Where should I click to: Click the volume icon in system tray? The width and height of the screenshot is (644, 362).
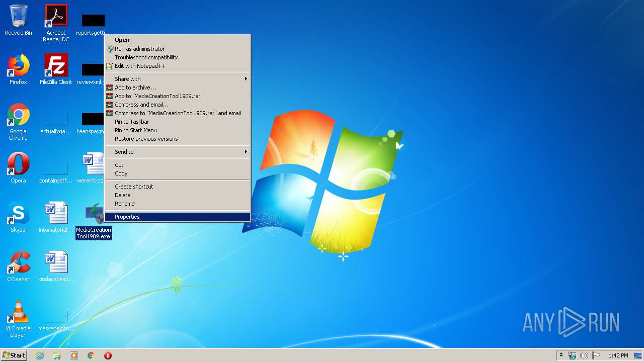(x=584, y=355)
